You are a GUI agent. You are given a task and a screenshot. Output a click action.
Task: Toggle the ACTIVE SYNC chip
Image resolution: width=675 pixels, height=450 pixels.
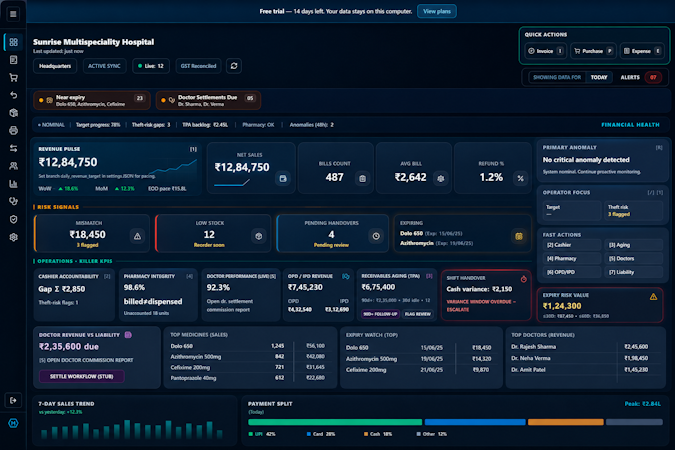pos(104,66)
